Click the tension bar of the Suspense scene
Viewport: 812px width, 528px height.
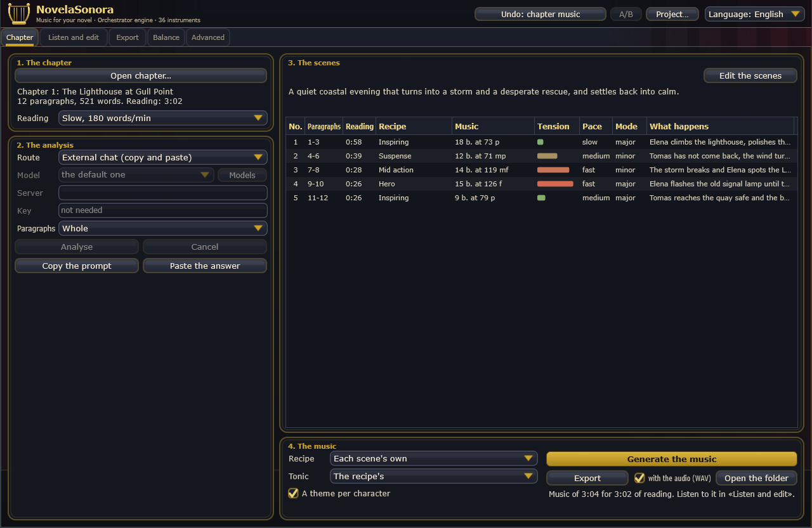click(x=547, y=156)
